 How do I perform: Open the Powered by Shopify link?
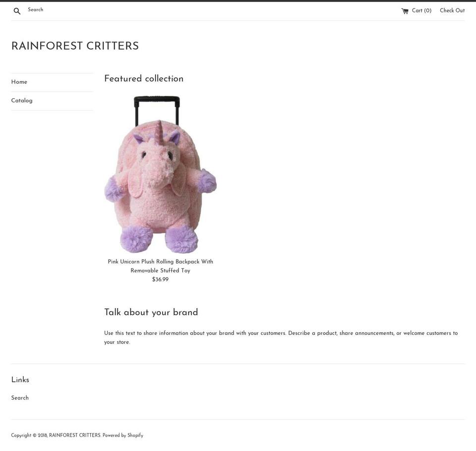(x=123, y=435)
